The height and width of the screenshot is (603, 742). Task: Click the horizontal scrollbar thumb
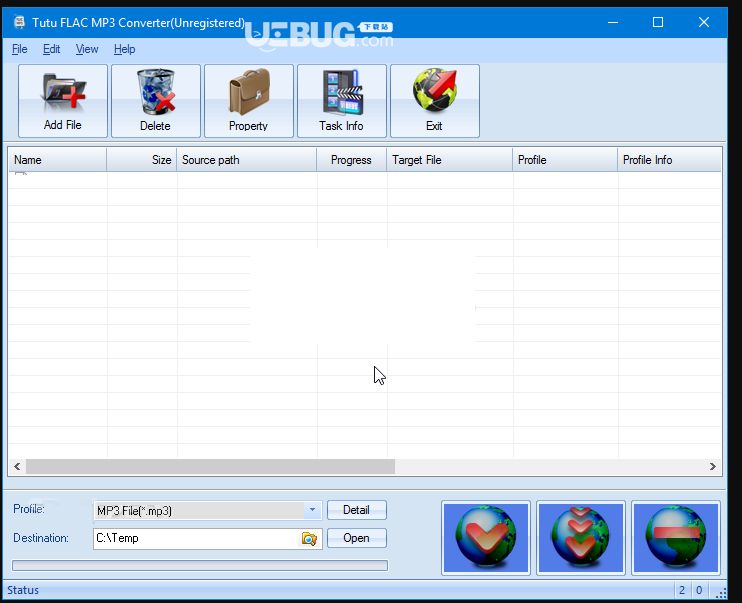210,467
